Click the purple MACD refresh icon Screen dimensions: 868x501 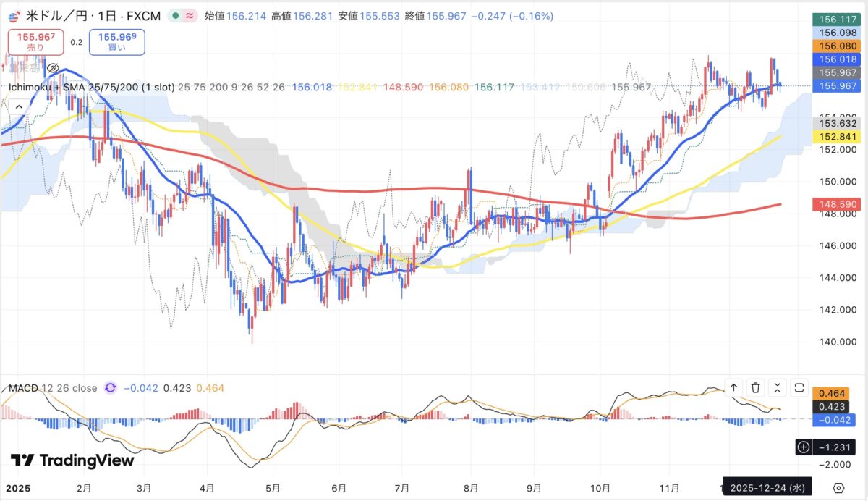pos(110,388)
